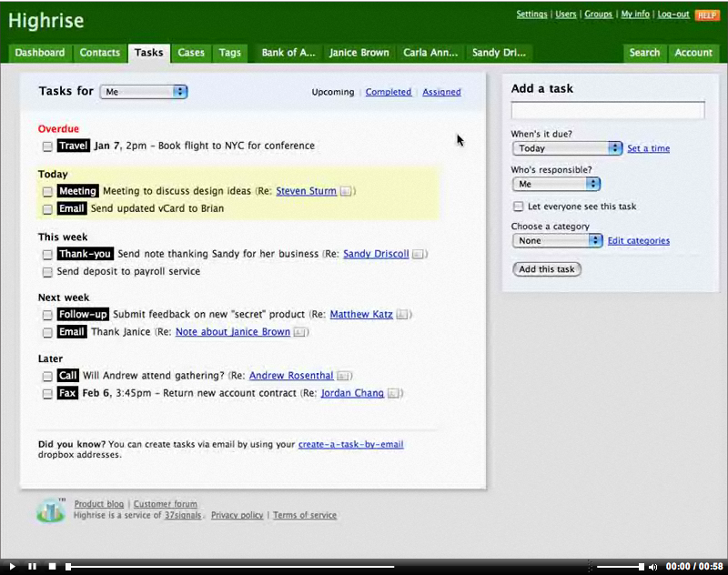Click the Add this task button

[x=547, y=269]
